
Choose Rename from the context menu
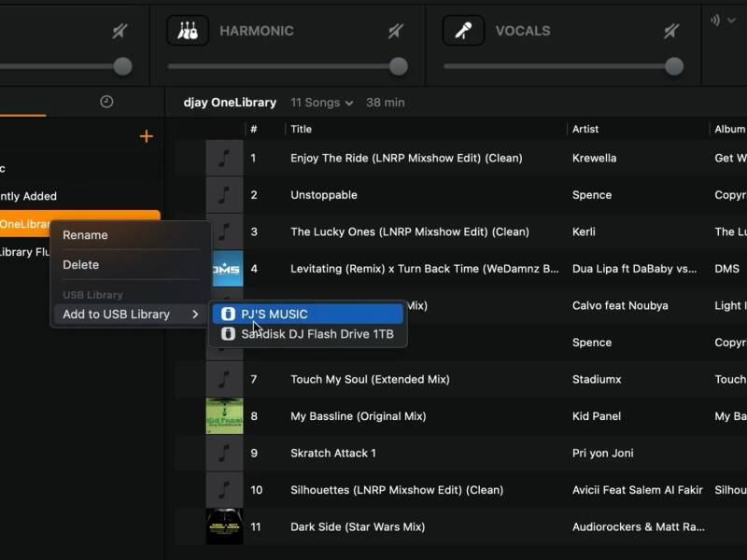(85, 235)
